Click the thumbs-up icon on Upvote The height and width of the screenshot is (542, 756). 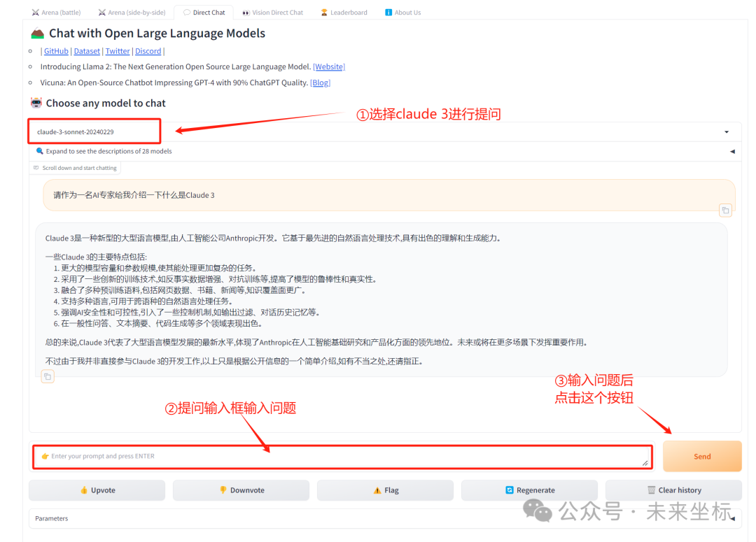pyautogui.click(x=84, y=490)
